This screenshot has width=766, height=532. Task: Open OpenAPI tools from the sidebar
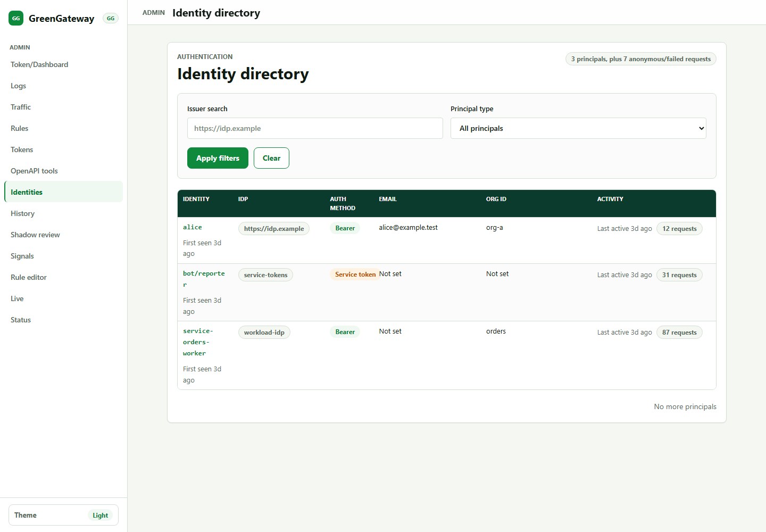pyautogui.click(x=63, y=171)
